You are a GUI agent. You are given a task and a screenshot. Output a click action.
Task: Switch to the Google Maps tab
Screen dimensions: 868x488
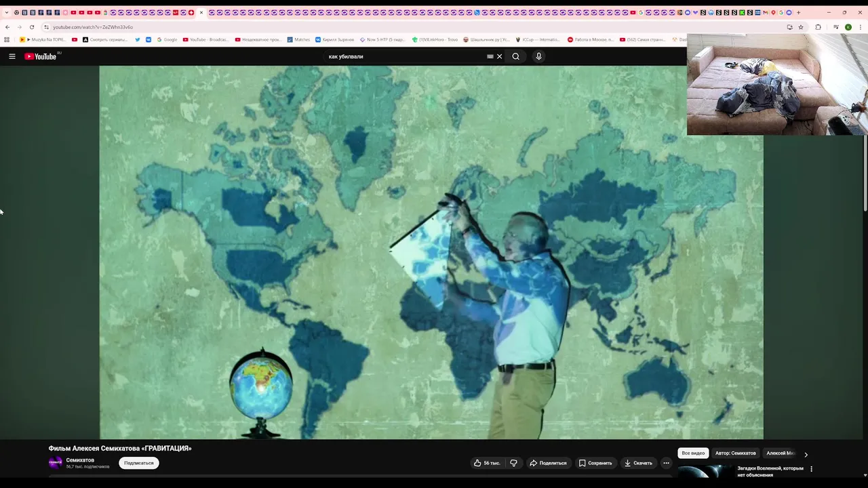pos(773,12)
